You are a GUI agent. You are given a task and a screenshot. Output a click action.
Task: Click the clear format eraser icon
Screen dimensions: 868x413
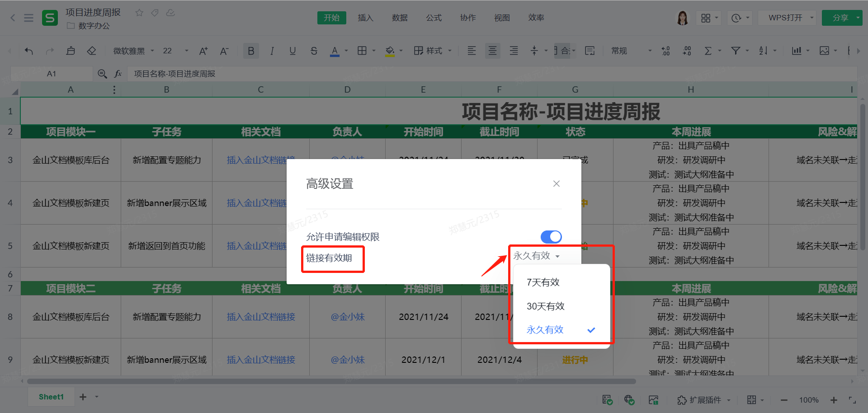click(92, 51)
